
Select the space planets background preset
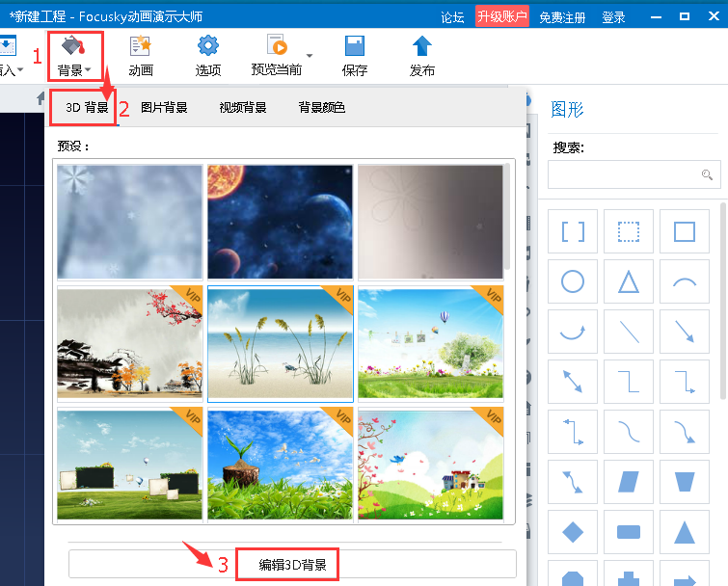pyautogui.click(x=280, y=222)
